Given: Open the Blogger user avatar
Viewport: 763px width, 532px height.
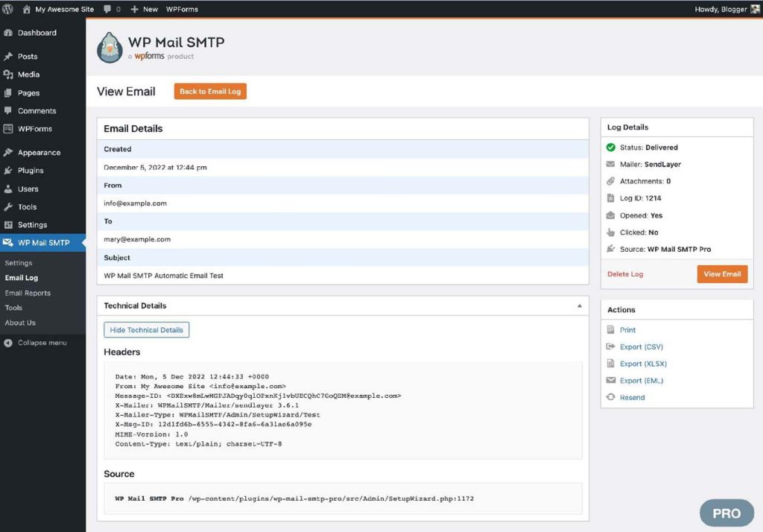Looking at the screenshot, I should coord(756,9).
